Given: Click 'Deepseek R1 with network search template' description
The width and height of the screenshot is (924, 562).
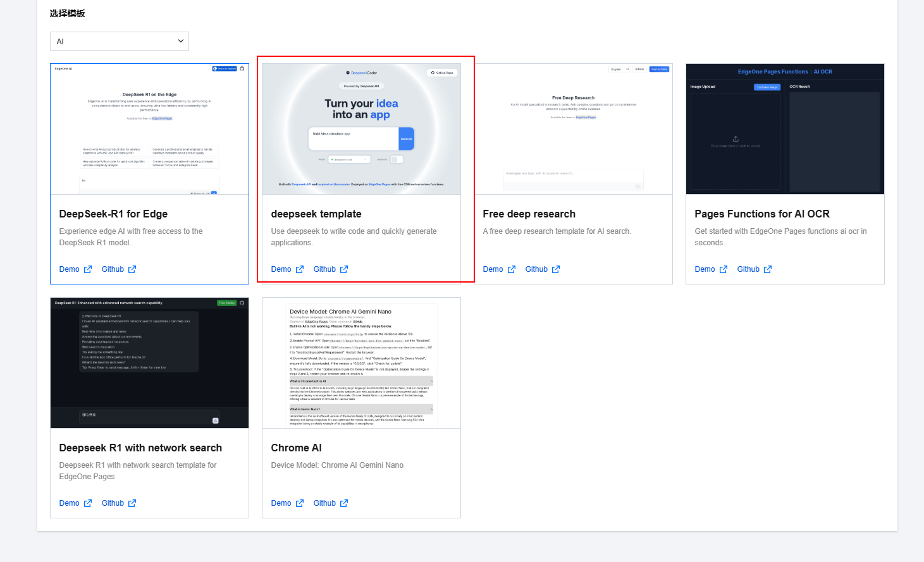Looking at the screenshot, I should pos(138,471).
